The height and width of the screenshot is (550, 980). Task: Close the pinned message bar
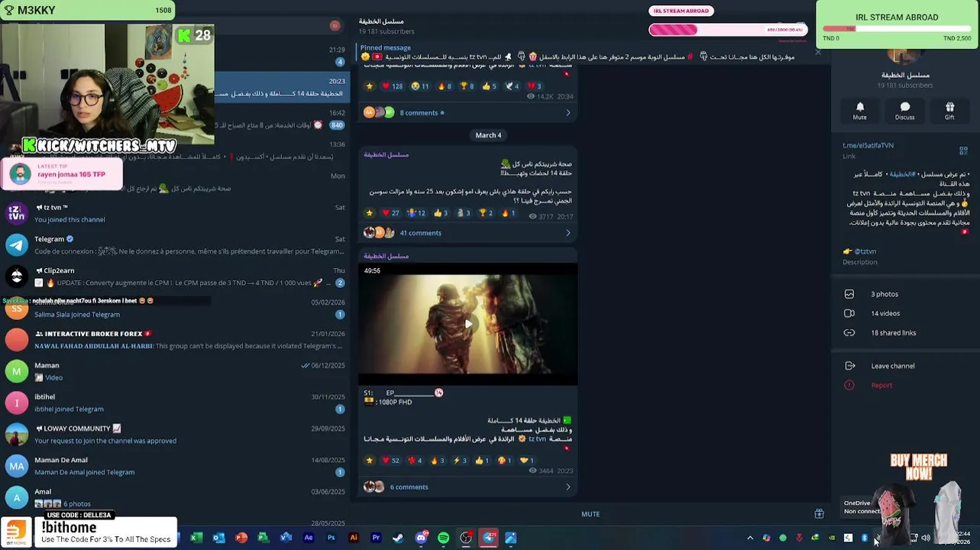click(817, 52)
